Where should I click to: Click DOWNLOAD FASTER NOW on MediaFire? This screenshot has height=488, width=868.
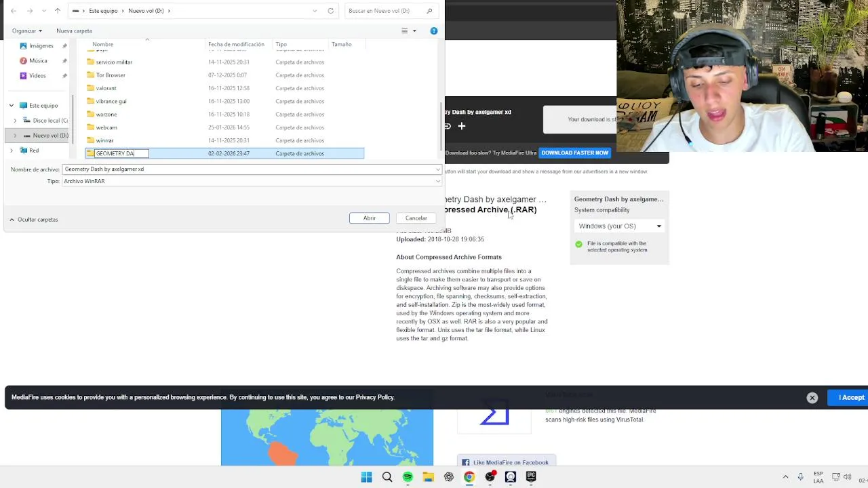[x=574, y=152]
